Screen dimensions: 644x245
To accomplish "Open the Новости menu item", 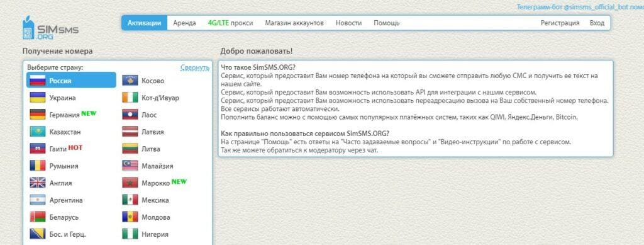I will [348, 23].
